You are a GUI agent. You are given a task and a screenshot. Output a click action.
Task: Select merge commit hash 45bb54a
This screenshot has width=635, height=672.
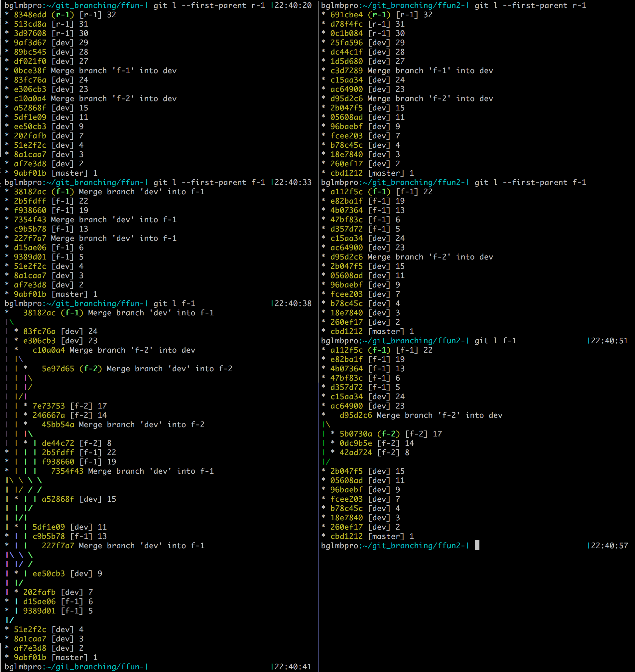[58, 424]
